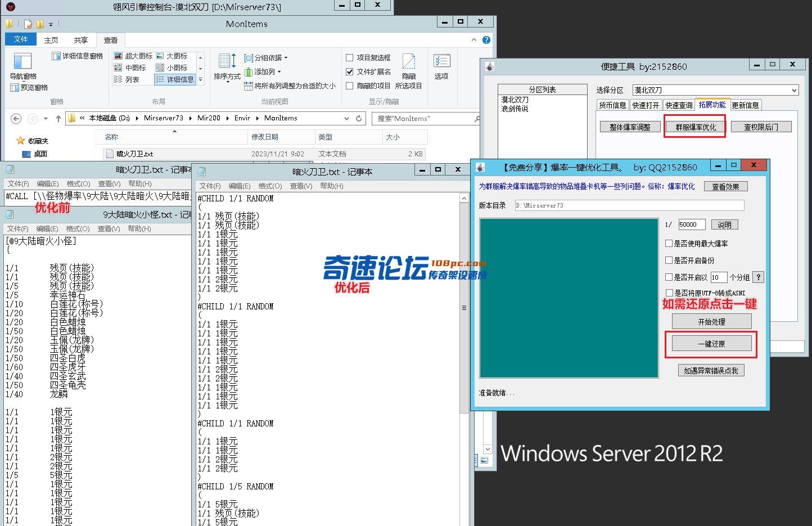Switch to 货币信息 tab

pyautogui.click(x=612, y=105)
